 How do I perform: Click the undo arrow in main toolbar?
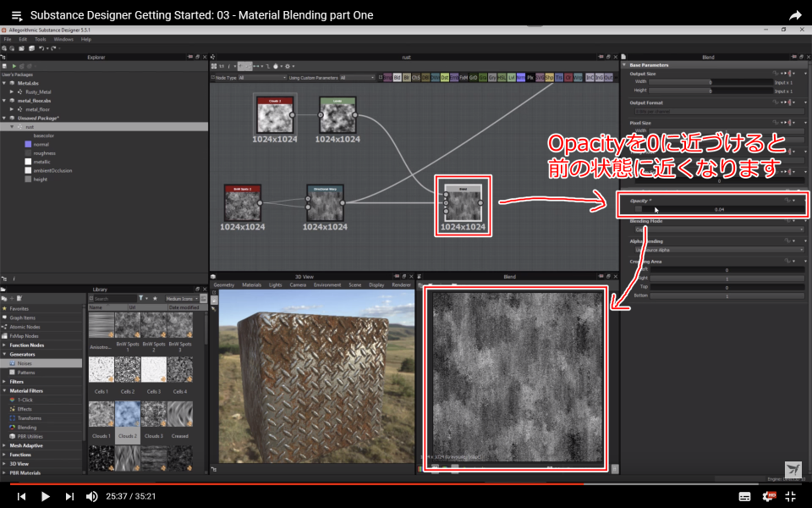41,48
